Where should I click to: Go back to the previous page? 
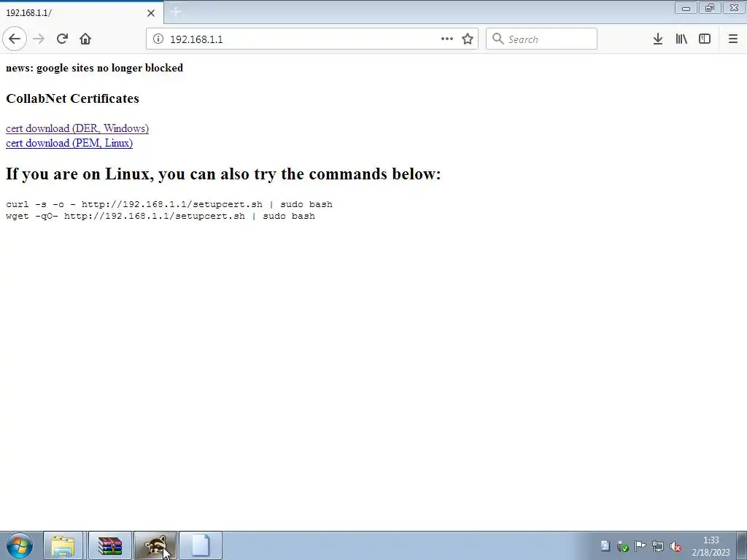click(15, 39)
